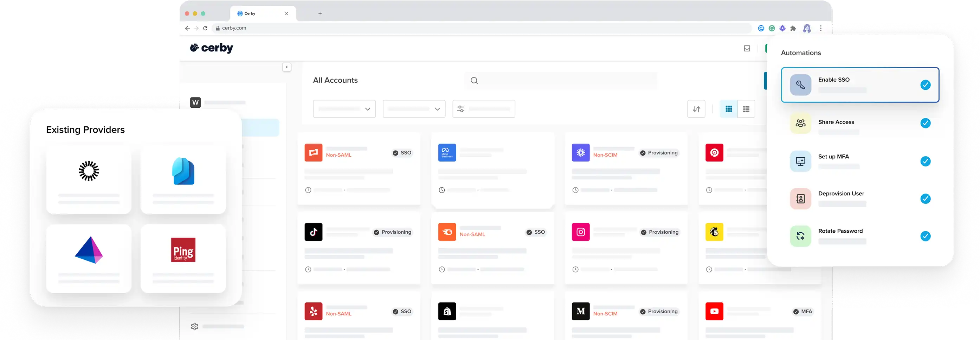Click the Share Access people icon

pos(800,123)
